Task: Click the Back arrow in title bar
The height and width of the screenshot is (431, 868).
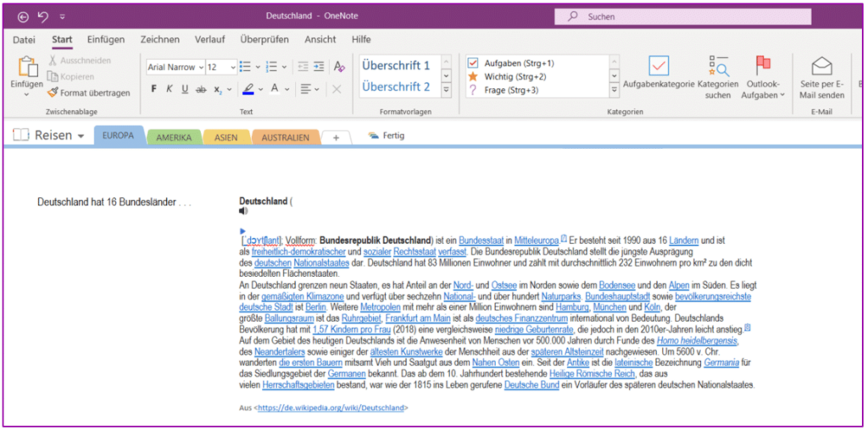Action: (23, 17)
